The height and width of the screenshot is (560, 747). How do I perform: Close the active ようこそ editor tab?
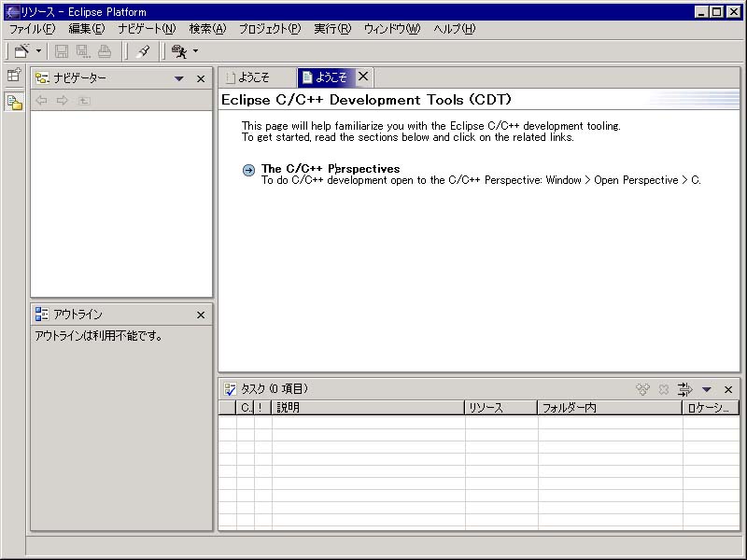point(363,77)
